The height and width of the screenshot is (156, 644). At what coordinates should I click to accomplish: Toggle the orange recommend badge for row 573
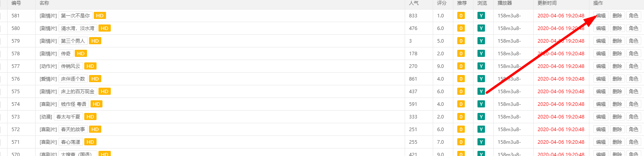coord(461,117)
